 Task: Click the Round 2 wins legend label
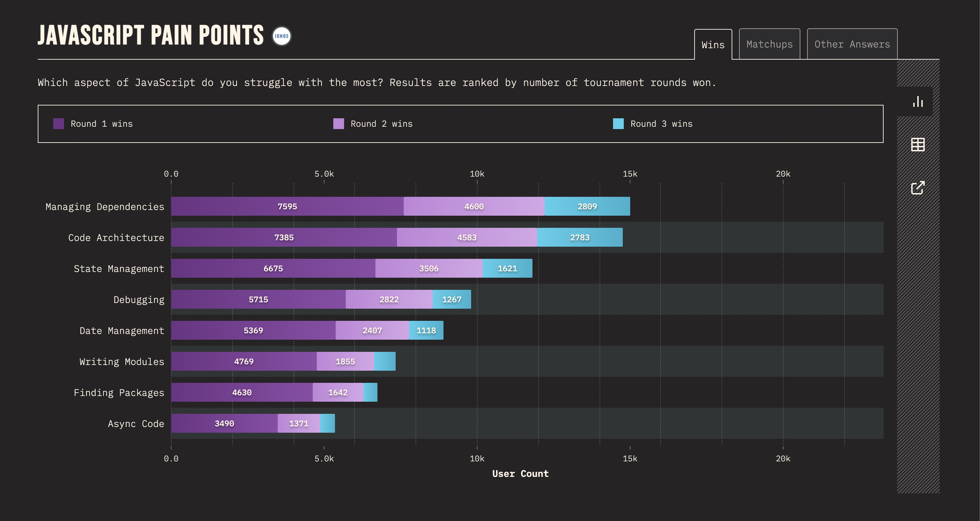pos(381,124)
